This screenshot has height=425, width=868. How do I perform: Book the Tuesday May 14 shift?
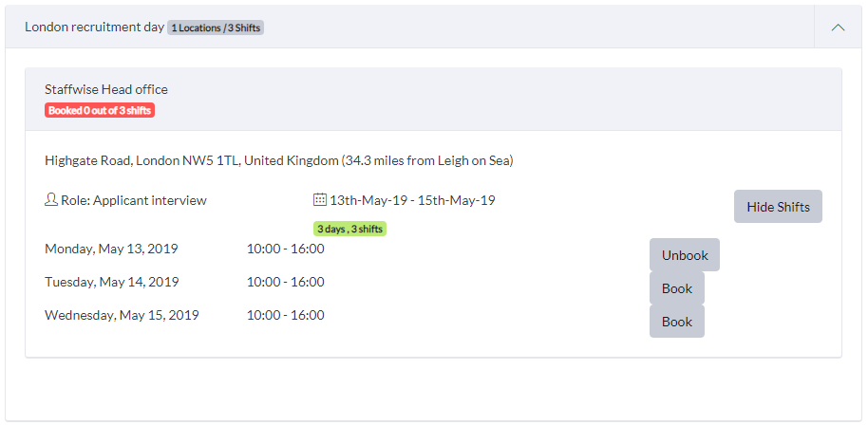[677, 288]
